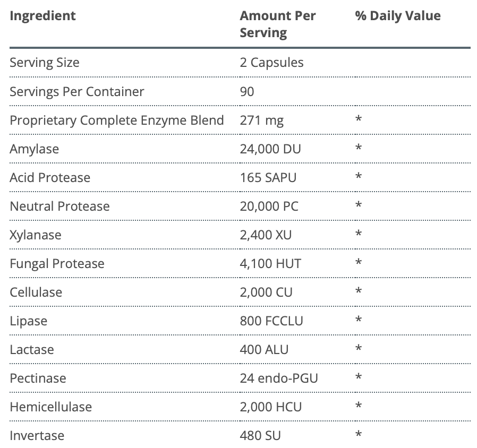Image resolution: width=477 pixels, height=448 pixels.
Task: Select the Amylase ingredient row
Action: pos(34,149)
